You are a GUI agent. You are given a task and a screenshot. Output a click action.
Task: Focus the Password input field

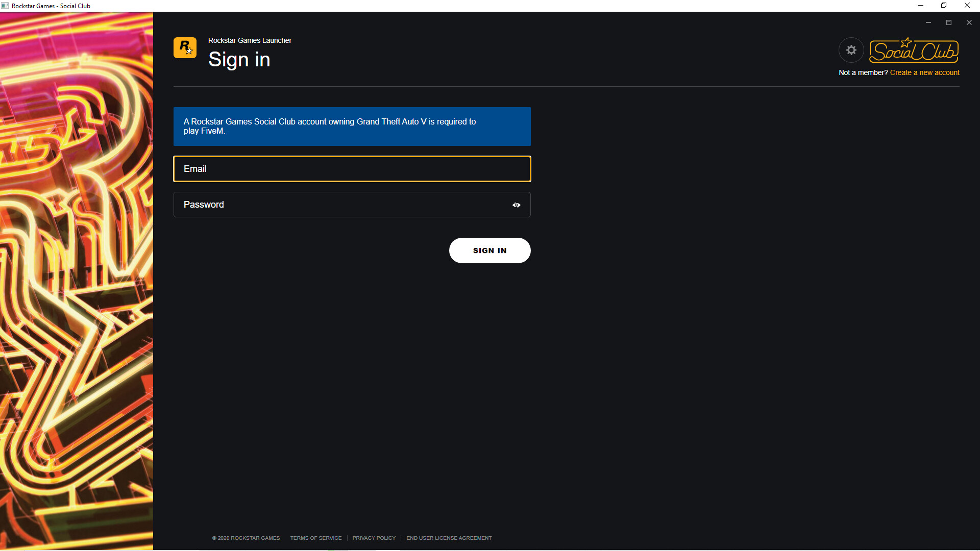tap(342, 205)
